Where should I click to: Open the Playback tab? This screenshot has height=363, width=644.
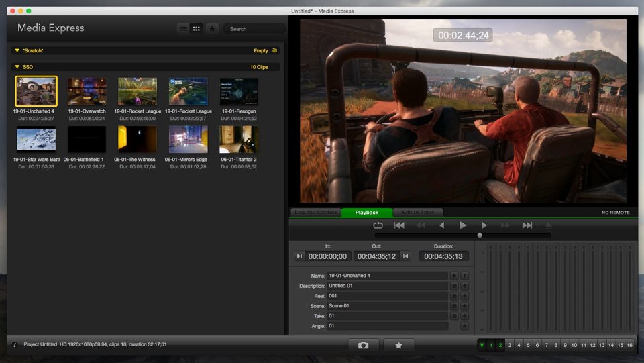367,212
